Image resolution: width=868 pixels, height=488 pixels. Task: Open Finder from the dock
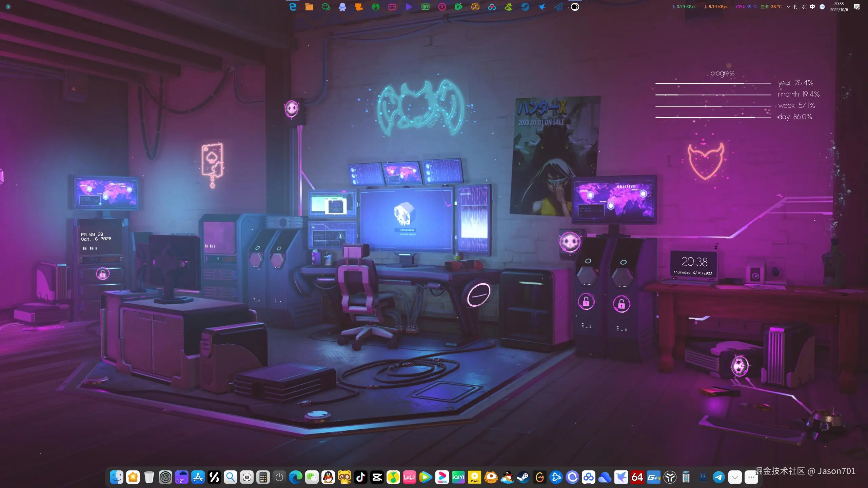pyautogui.click(x=117, y=477)
